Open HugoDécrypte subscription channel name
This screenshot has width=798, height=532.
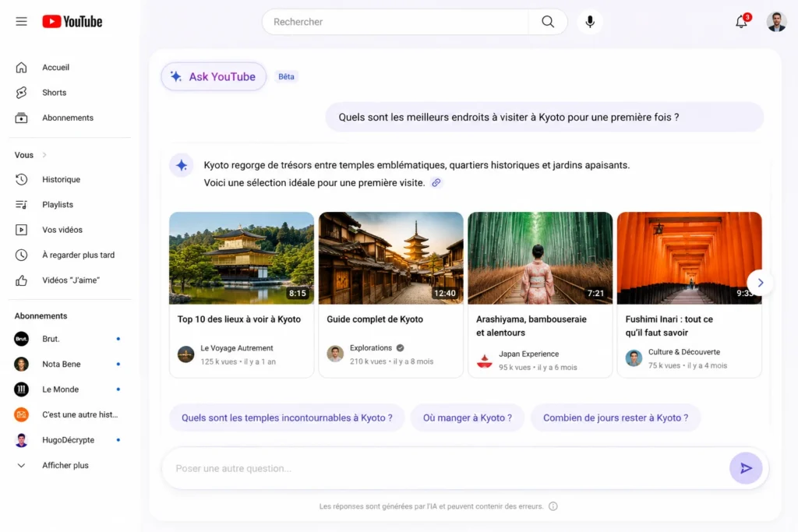point(69,440)
